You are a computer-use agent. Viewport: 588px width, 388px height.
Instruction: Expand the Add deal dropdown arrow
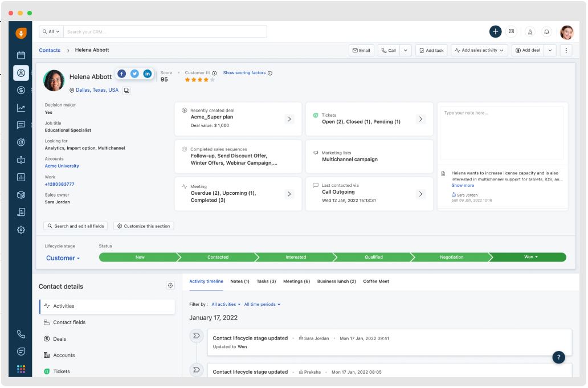point(550,50)
